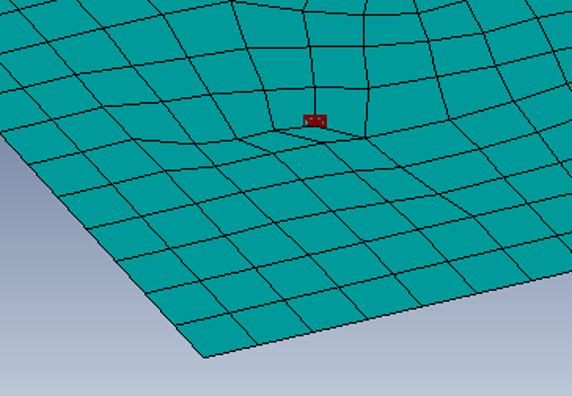The width and height of the screenshot is (572, 396).
Task: Click the bottom corner vertex of the mesh
Action: point(204,357)
